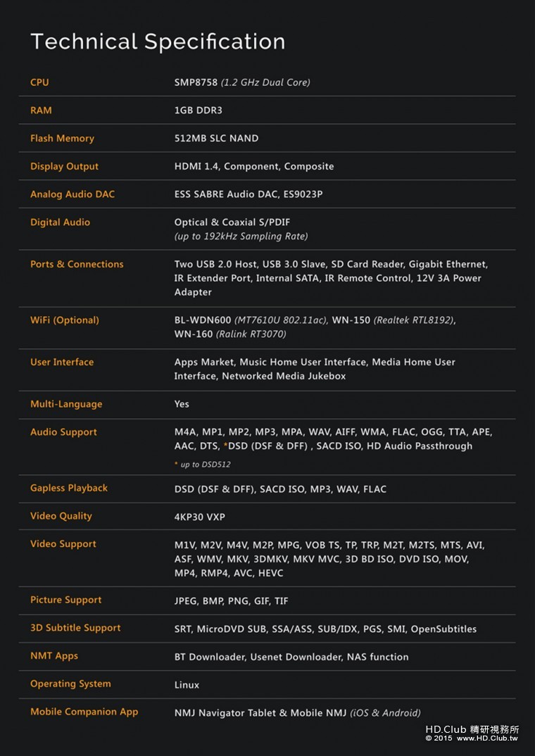This screenshot has width=535, height=756.
Task: Click the Technical Specification heading
Action: tap(158, 42)
